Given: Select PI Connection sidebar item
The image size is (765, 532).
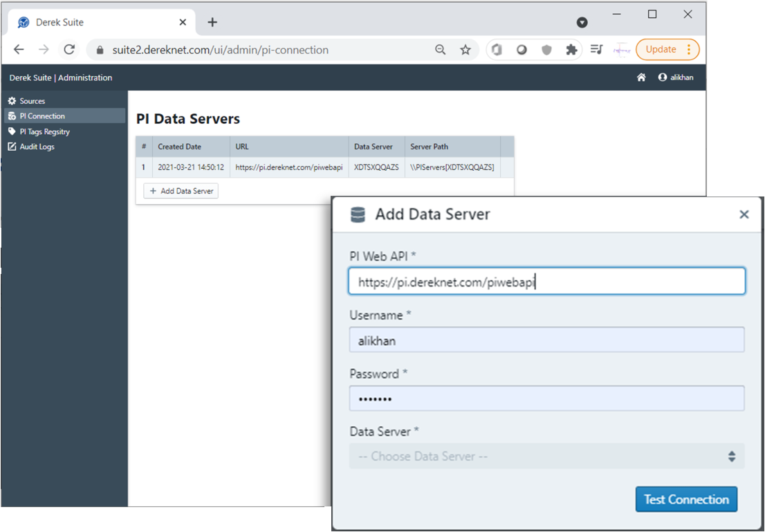Looking at the screenshot, I should coord(42,116).
